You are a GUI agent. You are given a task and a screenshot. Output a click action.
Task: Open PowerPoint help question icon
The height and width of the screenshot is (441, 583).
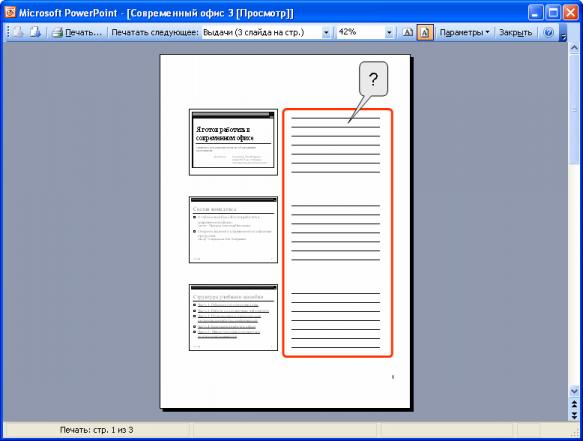click(548, 33)
